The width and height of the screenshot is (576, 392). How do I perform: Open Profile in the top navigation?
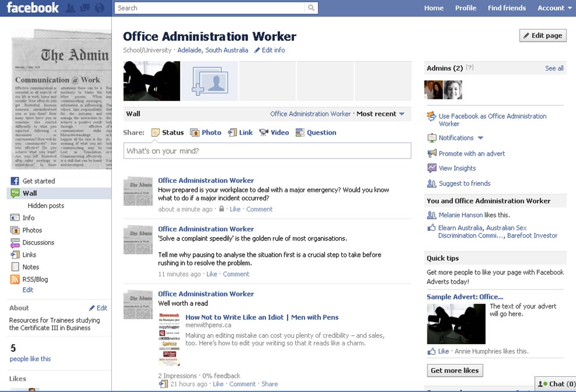[x=465, y=8]
